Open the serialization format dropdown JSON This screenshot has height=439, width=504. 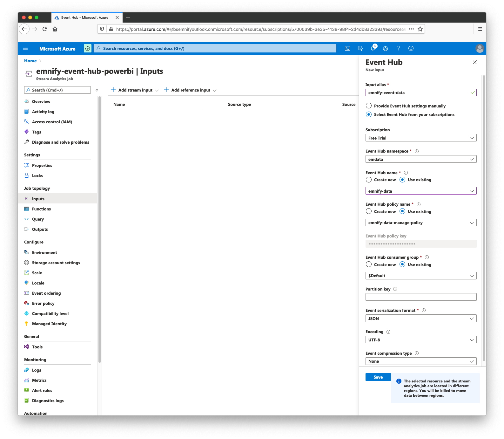pyautogui.click(x=421, y=319)
